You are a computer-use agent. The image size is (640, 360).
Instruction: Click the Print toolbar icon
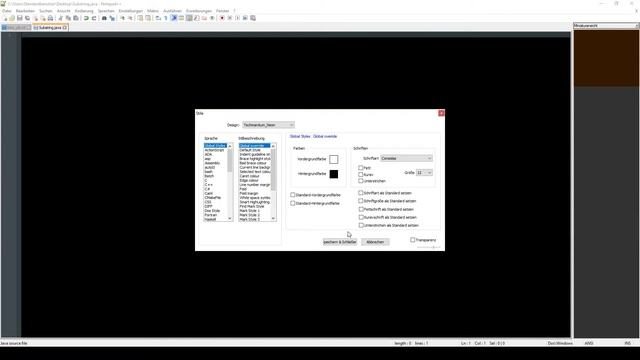coord(50,18)
